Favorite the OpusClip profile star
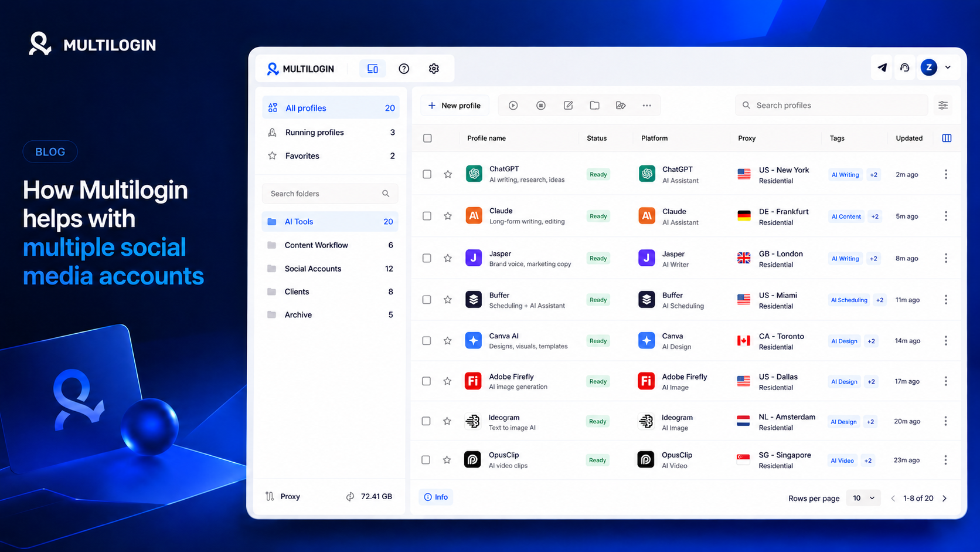980x552 pixels. pos(447,460)
